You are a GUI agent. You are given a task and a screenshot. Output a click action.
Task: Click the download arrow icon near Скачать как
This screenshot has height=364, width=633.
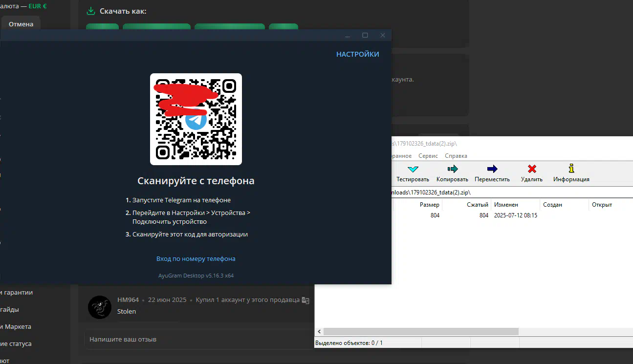click(90, 11)
